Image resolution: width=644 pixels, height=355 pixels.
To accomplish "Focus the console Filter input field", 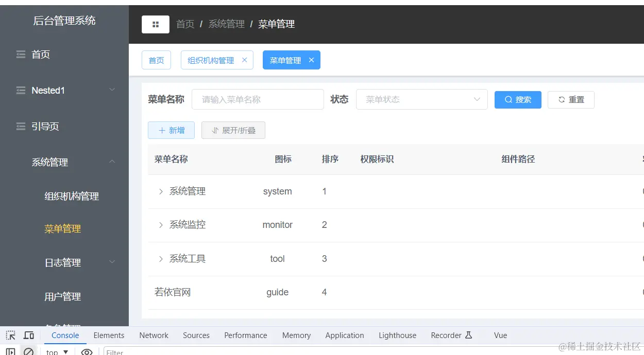I will (374, 352).
